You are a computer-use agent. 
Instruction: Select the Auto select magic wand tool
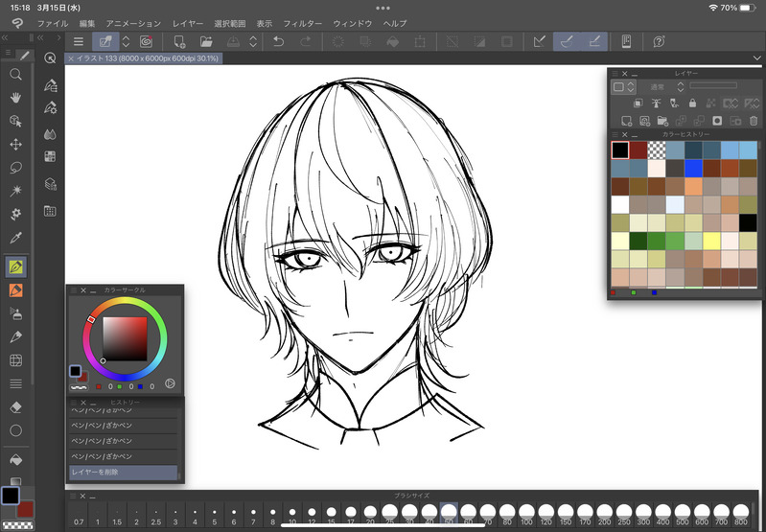tap(15, 191)
